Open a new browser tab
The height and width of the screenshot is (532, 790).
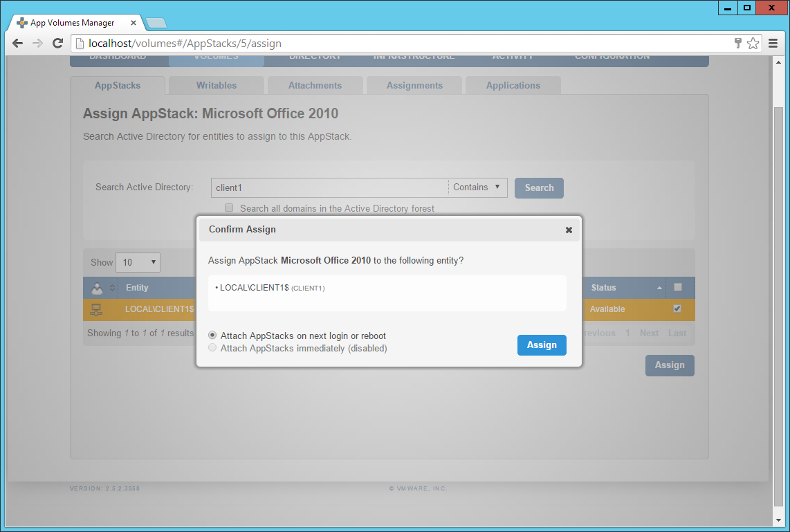tap(156, 23)
